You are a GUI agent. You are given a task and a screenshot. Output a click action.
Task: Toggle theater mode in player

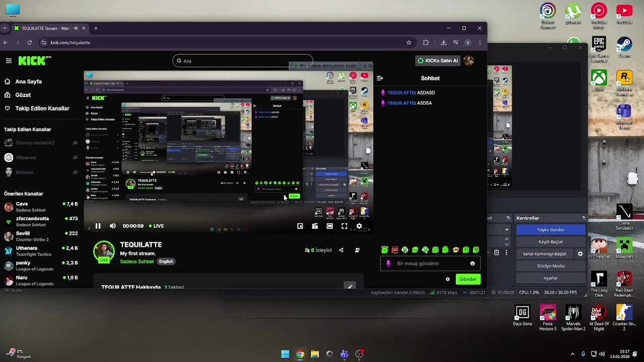tap(330, 226)
